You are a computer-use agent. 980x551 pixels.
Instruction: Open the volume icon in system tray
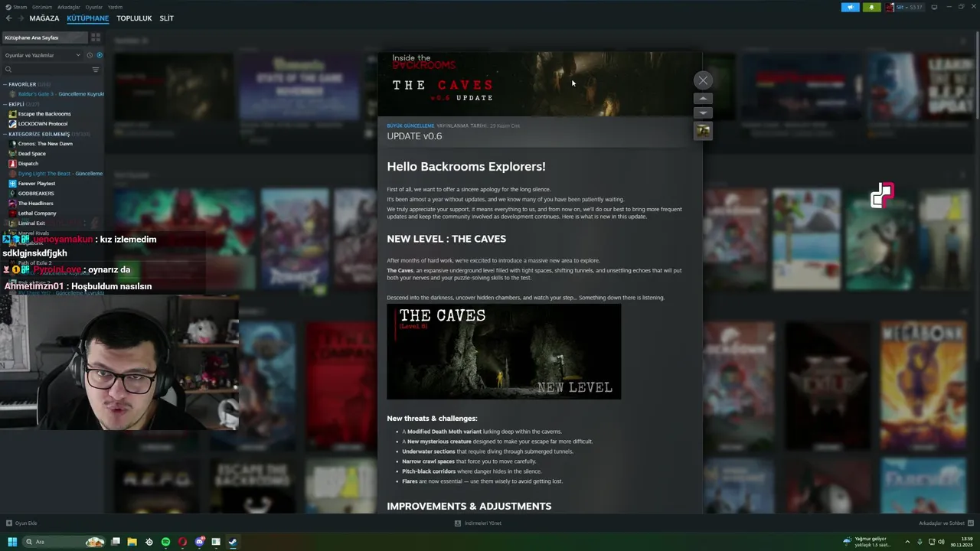pos(941,542)
